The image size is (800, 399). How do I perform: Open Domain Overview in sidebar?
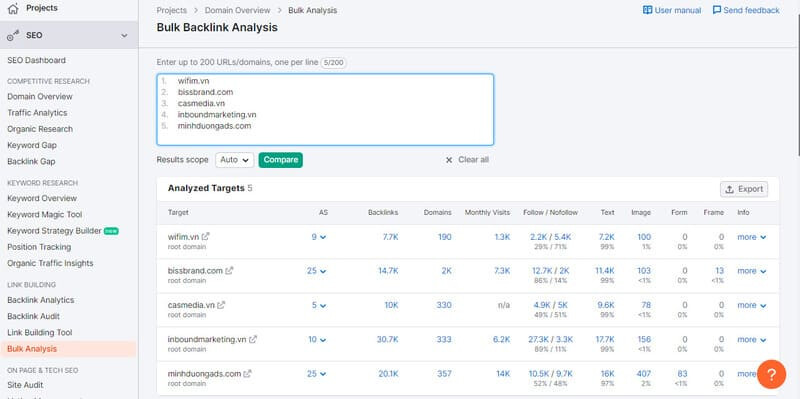tap(40, 96)
